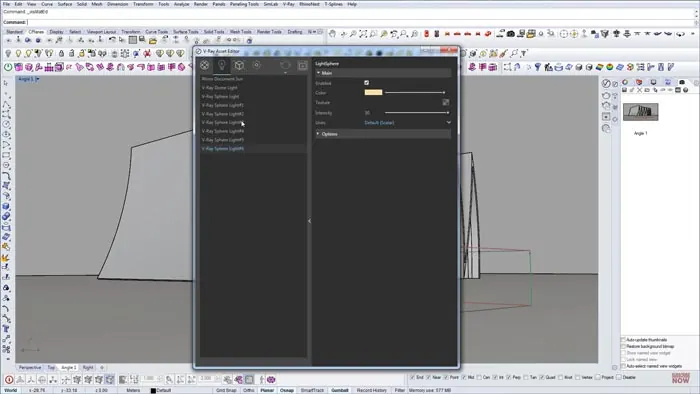
Task: Click the save disk icon in CPlanes toolbar
Action: click(142, 40)
